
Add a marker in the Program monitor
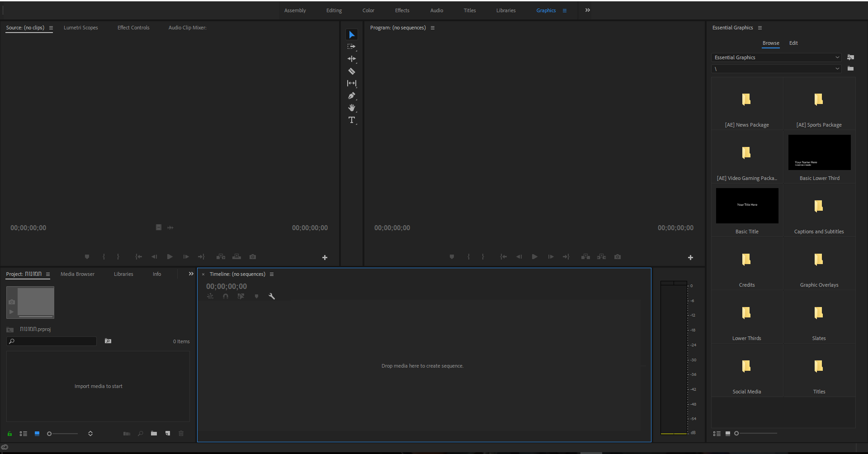pyautogui.click(x=452, y=257)
